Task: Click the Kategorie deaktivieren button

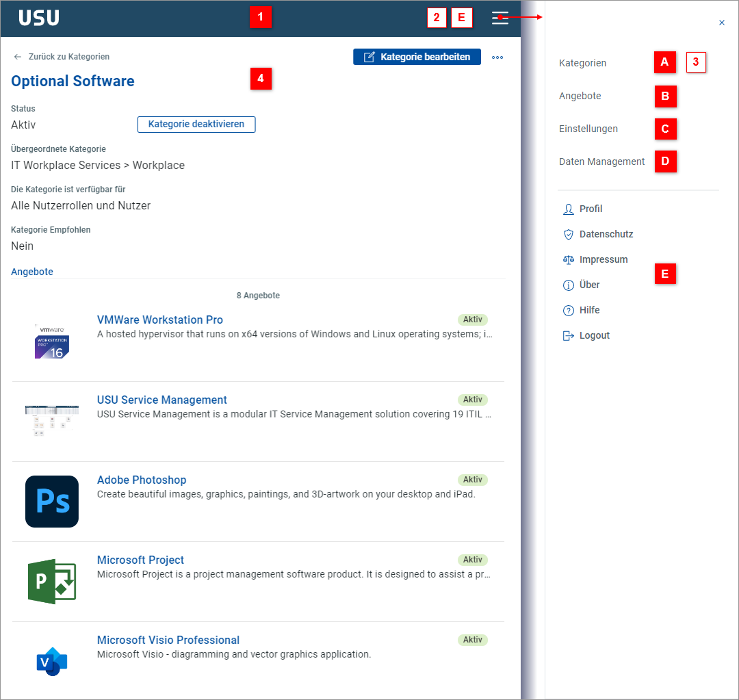Action: tap(196, 125)
